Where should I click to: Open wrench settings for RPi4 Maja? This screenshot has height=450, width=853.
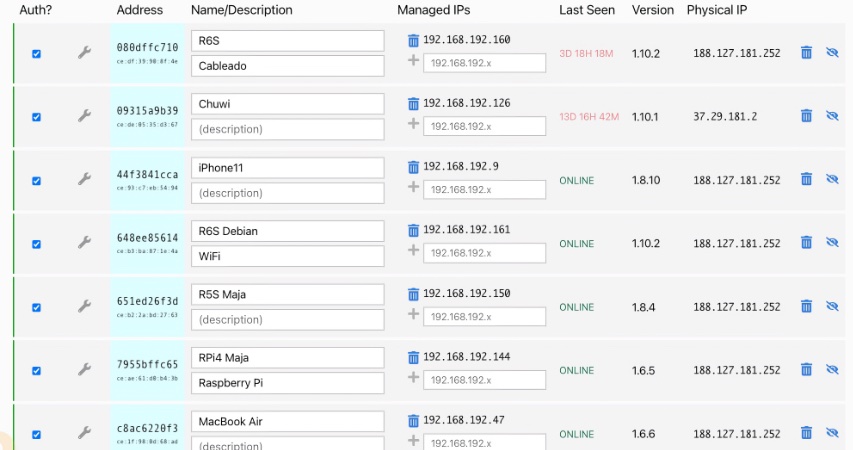84,369
